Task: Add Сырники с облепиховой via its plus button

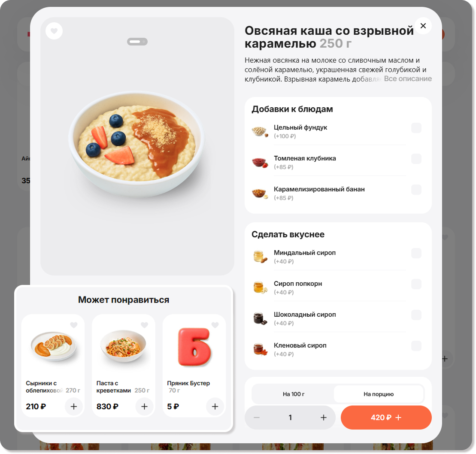Action: point(74,406)
